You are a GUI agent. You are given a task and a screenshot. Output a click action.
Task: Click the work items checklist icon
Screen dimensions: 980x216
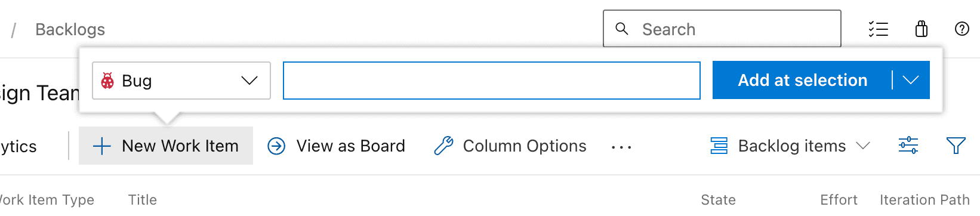point(878,29)
